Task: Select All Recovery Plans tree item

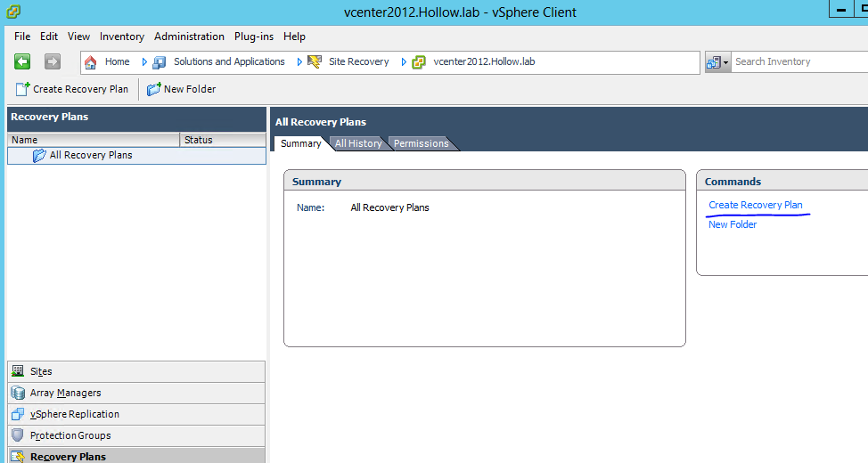Action: click(90, 155)
